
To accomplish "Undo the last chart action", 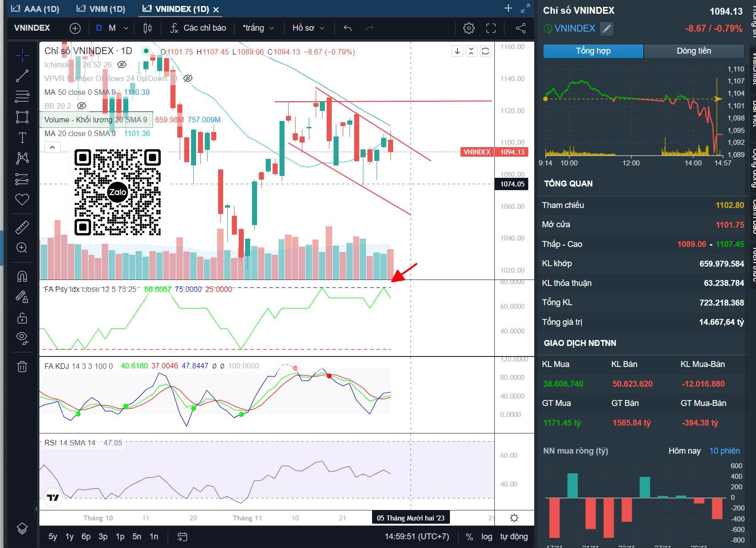I will [348, 28].
